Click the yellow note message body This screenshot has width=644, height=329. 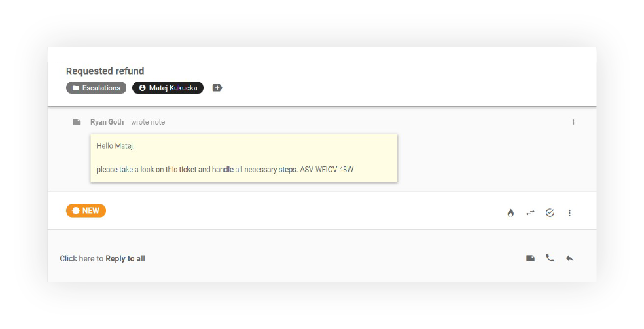pyautogui.click(x=243, y=157)
